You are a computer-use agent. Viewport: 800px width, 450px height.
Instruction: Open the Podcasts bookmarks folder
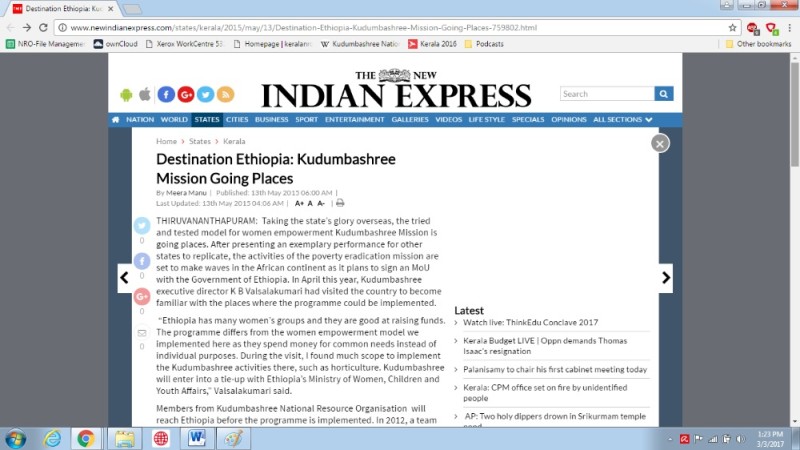coord(484,44)
